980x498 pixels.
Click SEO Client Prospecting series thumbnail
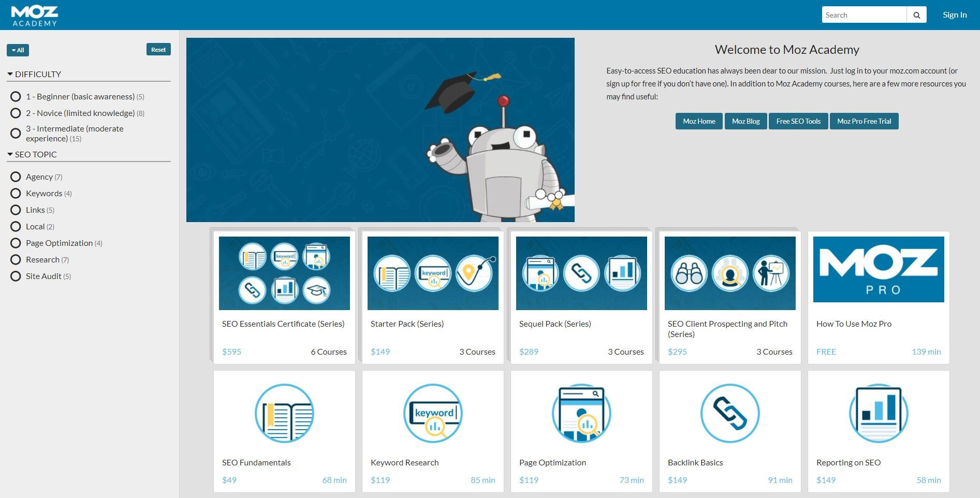[730, 273]
